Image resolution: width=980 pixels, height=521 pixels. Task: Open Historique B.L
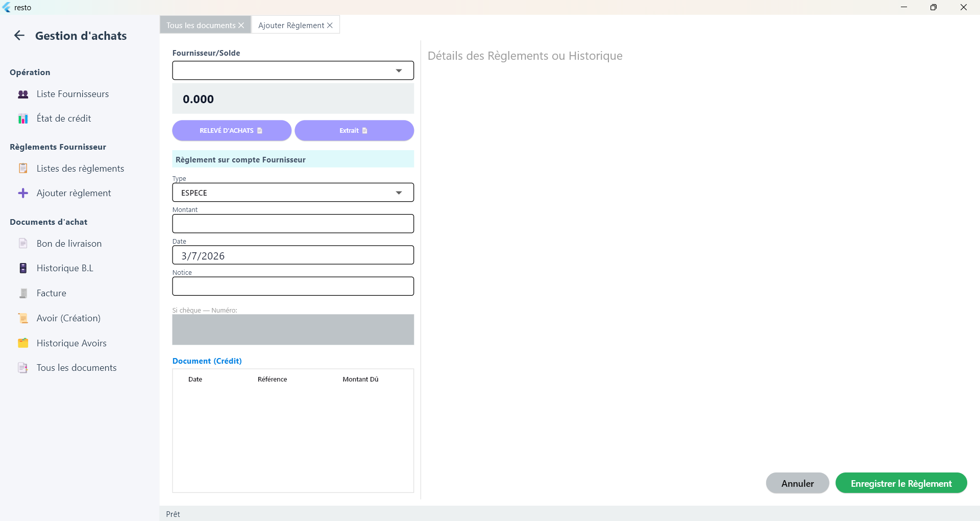(65, 268)
